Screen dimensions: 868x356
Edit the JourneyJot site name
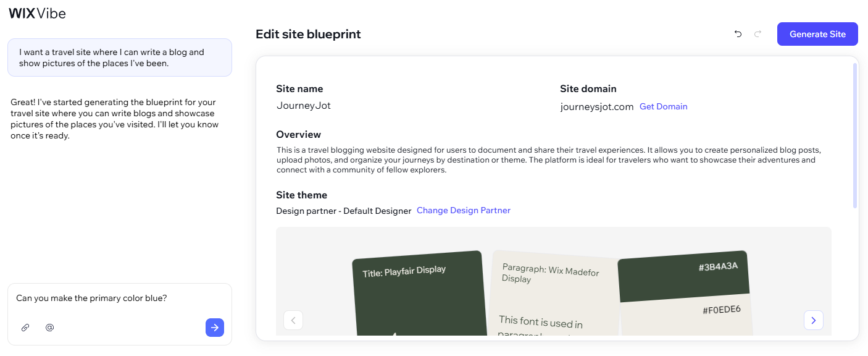point(304,106)
